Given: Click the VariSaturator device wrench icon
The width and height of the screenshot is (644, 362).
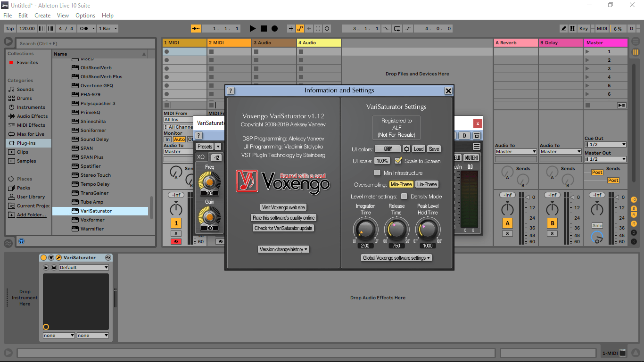Looking at the screenshot, I should click(58, 258).
